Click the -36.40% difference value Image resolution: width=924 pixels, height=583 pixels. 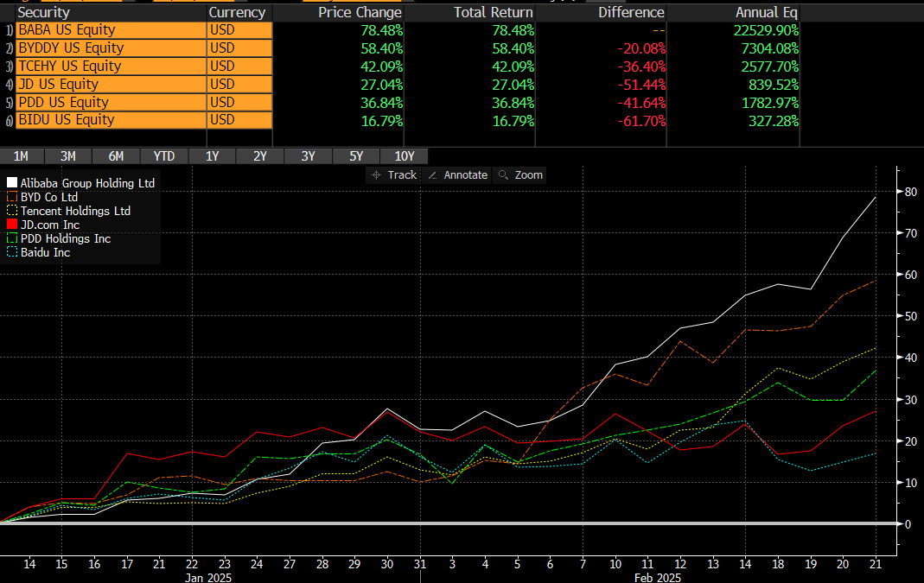(x=641, y=67)
